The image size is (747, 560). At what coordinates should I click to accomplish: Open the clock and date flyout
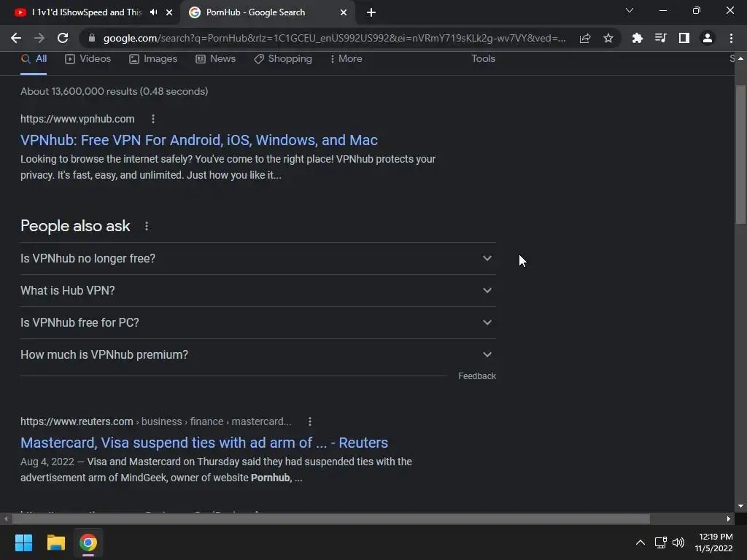pyautogui.click(x=713, y=542)
